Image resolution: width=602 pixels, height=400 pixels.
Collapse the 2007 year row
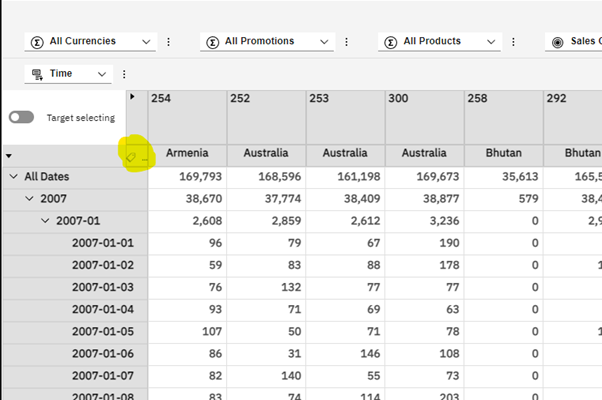point(30,199)
